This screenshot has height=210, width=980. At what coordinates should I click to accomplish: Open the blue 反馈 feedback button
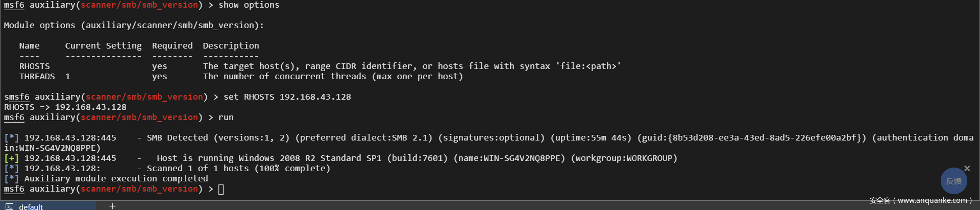953,181
